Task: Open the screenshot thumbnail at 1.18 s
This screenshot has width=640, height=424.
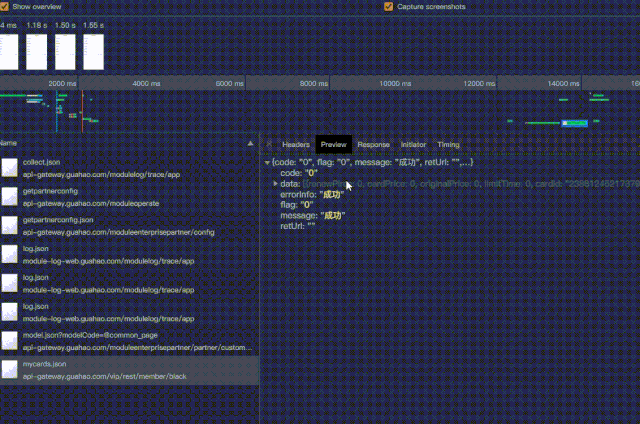Action: click(36, 52)
